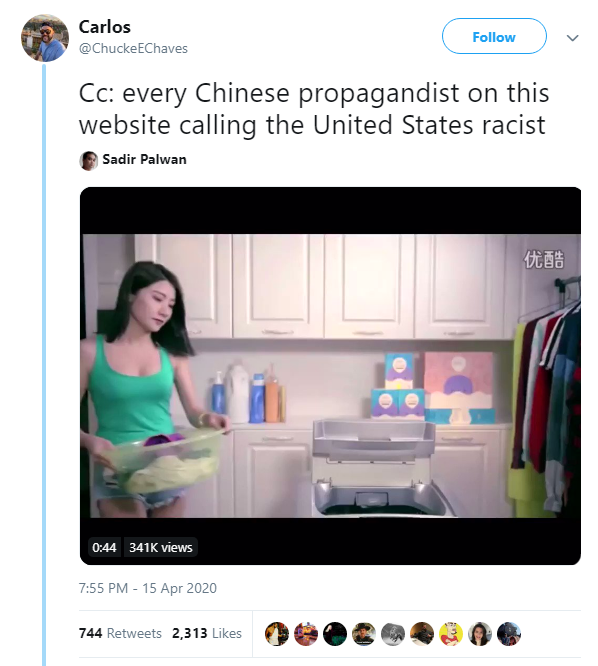598x666 pixels.
Task: View the 744 Retweets list
Action: click(120, 633)
